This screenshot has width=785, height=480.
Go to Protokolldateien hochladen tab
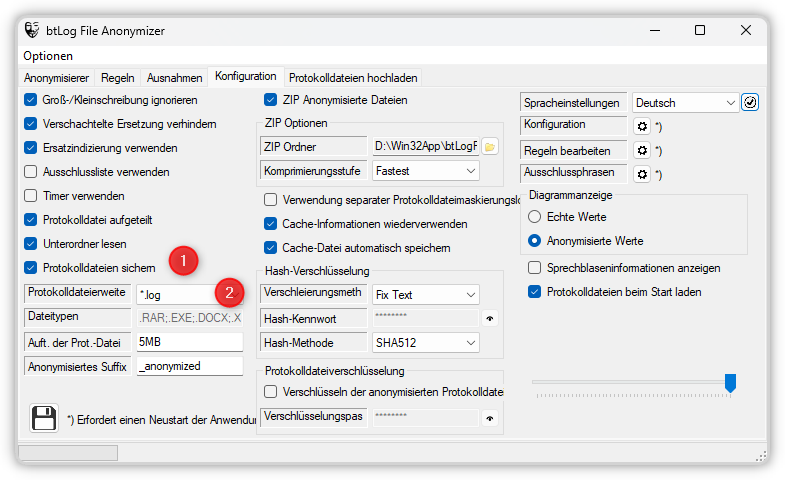353,77
